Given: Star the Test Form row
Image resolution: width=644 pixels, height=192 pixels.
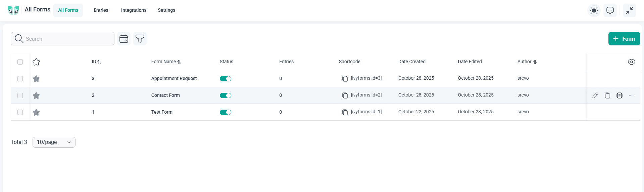Looking at the screenshot, I should click(36, 112).
